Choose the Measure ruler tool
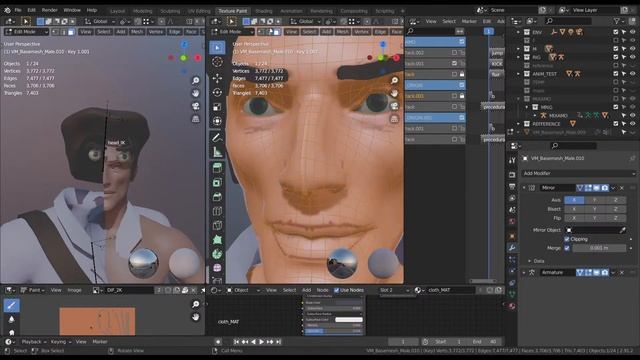Image resolution: width=640 pixels, height=360 pixels. coord(217,152)
